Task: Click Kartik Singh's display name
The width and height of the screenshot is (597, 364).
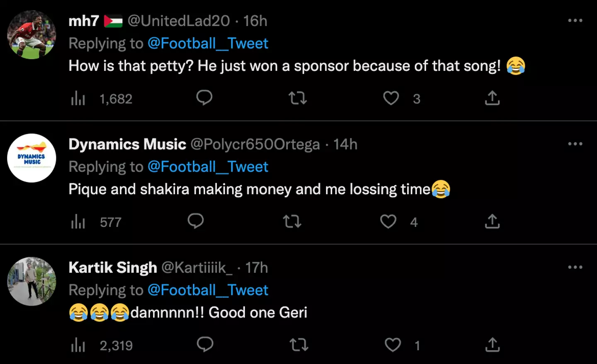Action: point(112,268)
